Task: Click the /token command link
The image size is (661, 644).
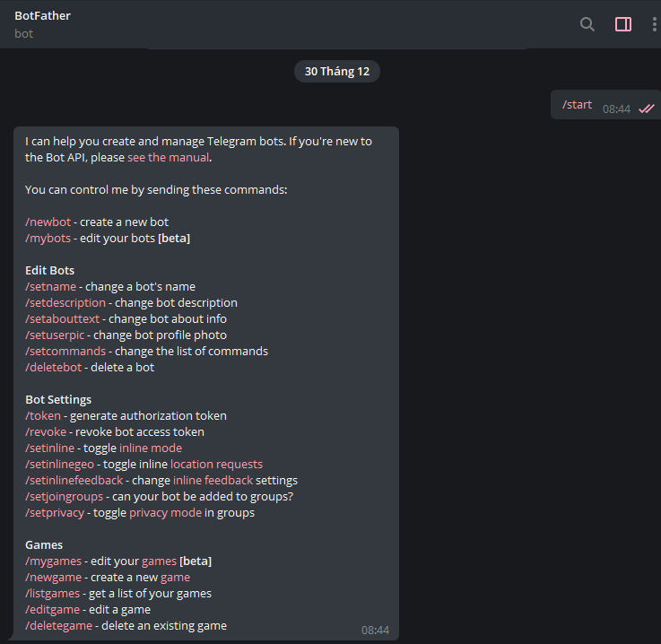Action: (44, 415)
